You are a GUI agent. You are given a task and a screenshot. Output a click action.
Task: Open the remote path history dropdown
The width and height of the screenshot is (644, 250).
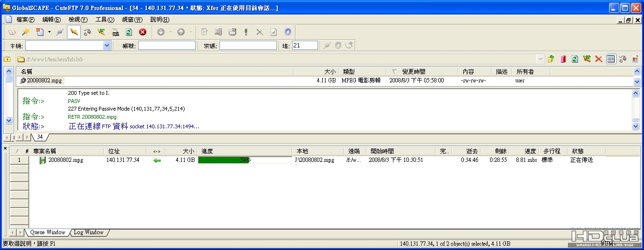click(x=541, y=59)
